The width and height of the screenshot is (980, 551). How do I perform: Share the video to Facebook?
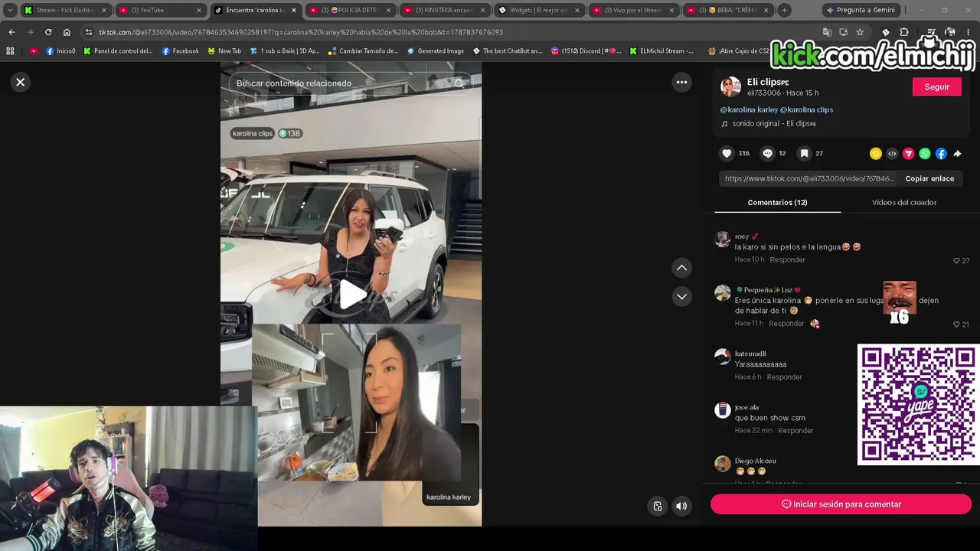click(x=941, y=154)
